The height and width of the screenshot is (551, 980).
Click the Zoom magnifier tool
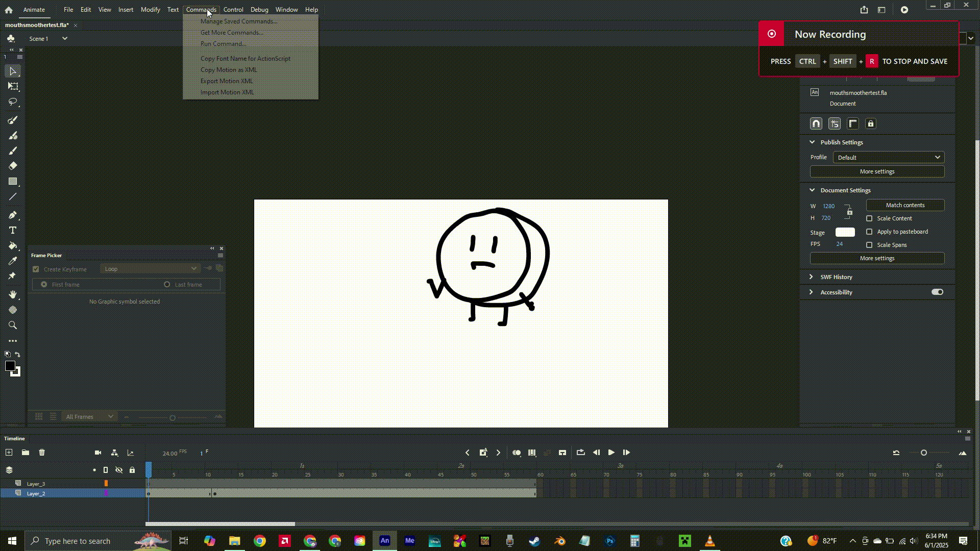tap(13, 325)
